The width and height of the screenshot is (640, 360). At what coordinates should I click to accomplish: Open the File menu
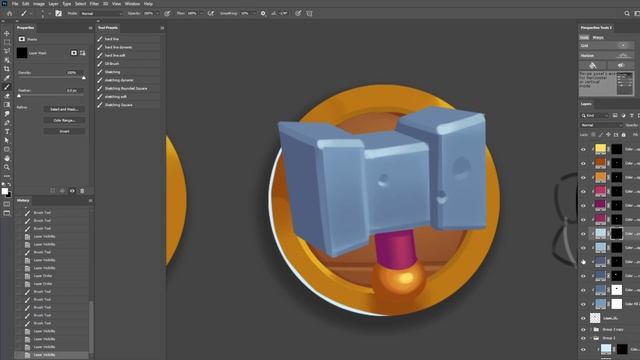[x=15, y=4]
